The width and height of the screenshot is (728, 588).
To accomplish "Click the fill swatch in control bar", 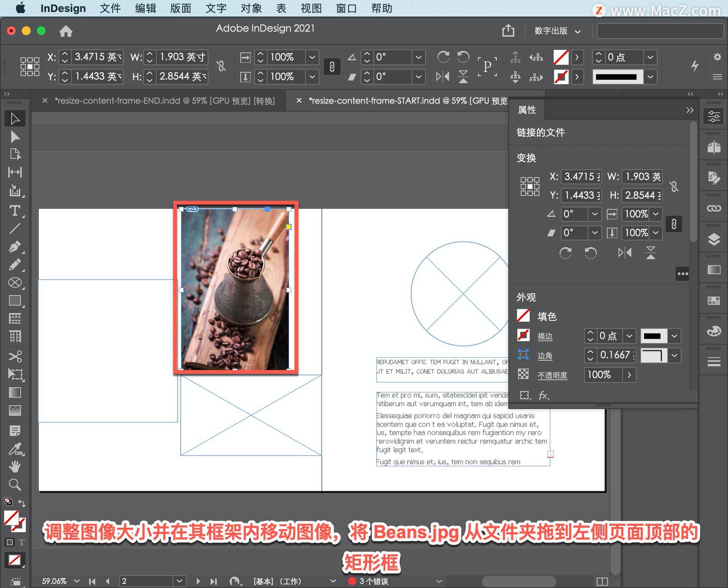I will tap(561, 57).
